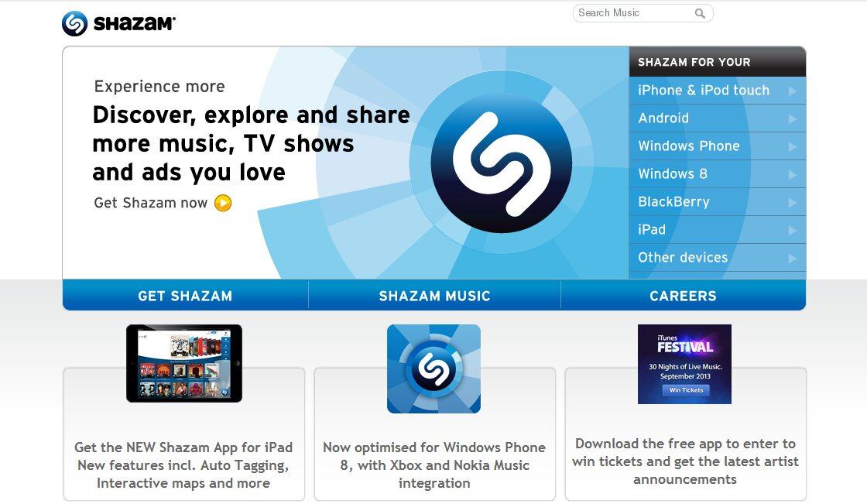Select Windows Phone in device list
The image size is (867, 504).
point(717,146)
